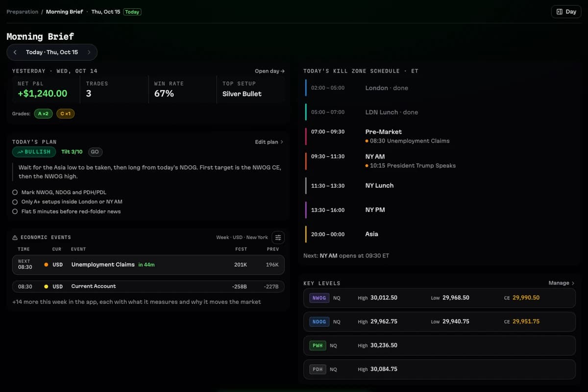Open the economic events filter settings

coord(278,238)
